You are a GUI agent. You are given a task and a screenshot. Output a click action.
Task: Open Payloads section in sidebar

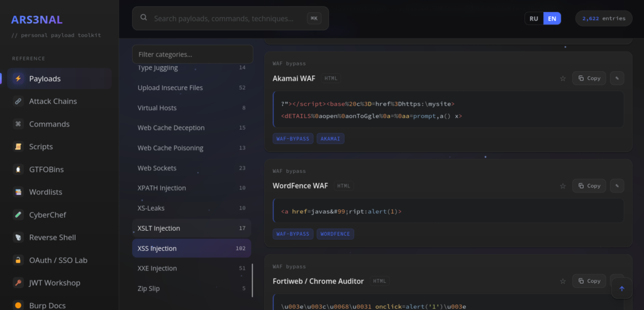59,79
